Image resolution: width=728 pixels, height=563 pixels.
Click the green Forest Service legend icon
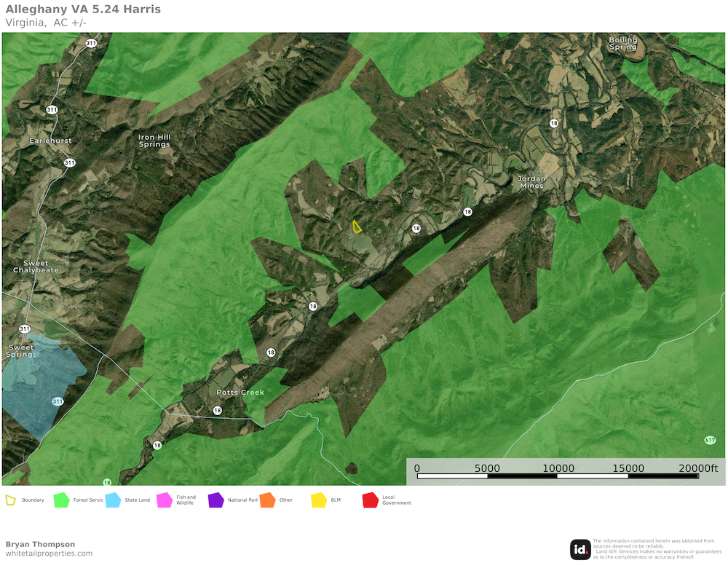pyautogui.click(x=62, y=500)
